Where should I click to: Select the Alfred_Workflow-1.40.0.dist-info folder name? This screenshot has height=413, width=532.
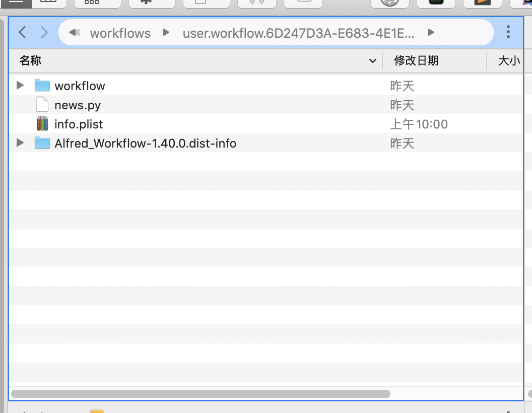point(145,144)
